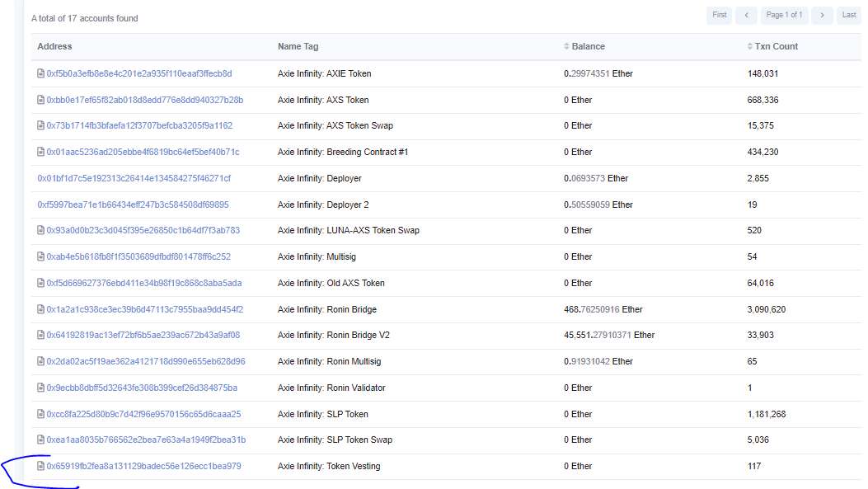
Task: Open LUNA-AXS Swap address 0x93a0d0b2 link
Action: coord(143,230)
